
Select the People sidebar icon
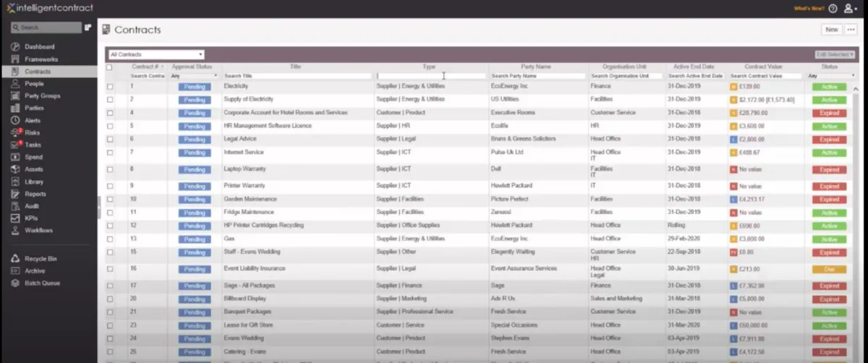point(16,84)
